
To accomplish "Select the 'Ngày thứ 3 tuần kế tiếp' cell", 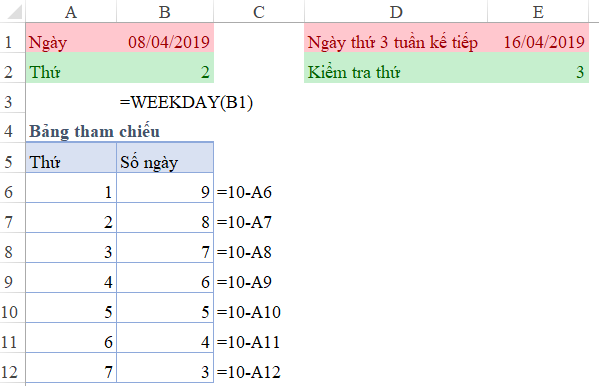I will click(396, 42).
